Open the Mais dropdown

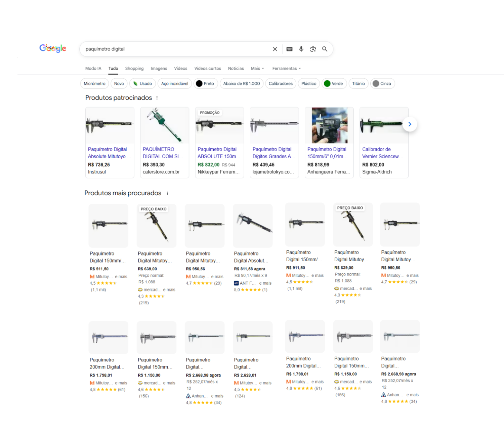point(257,68)
